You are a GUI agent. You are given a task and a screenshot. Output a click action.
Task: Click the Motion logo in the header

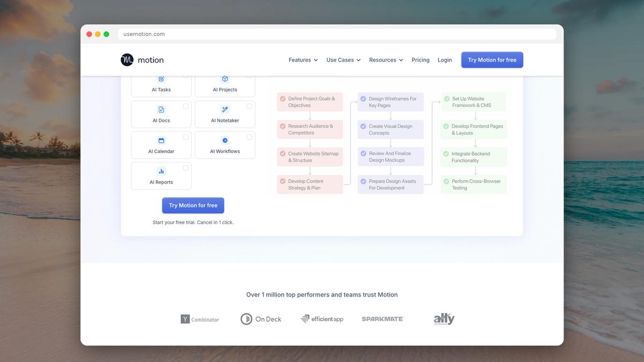click(x=141, y=60)
